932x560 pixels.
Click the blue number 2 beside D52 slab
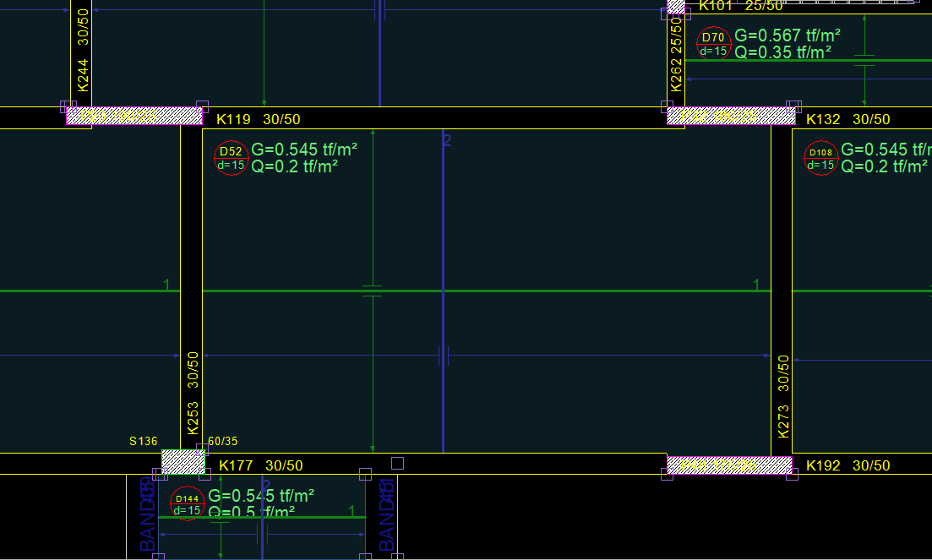tap(447, 140)
